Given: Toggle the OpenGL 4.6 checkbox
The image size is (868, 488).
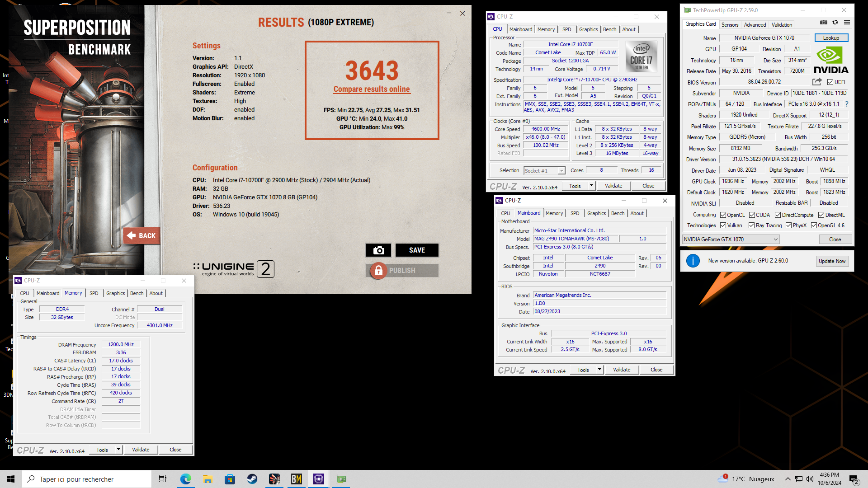Looking at the screenshot, I should [x=814, y=225].
